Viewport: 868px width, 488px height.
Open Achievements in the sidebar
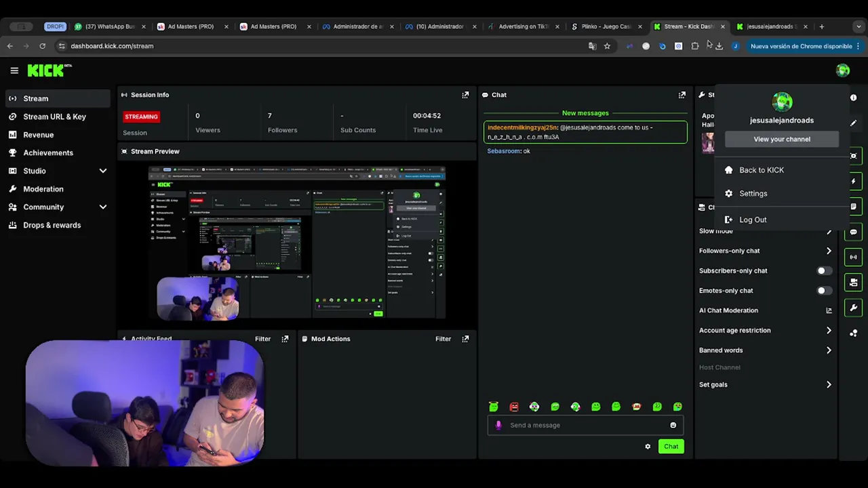click(x=58, y=152)
